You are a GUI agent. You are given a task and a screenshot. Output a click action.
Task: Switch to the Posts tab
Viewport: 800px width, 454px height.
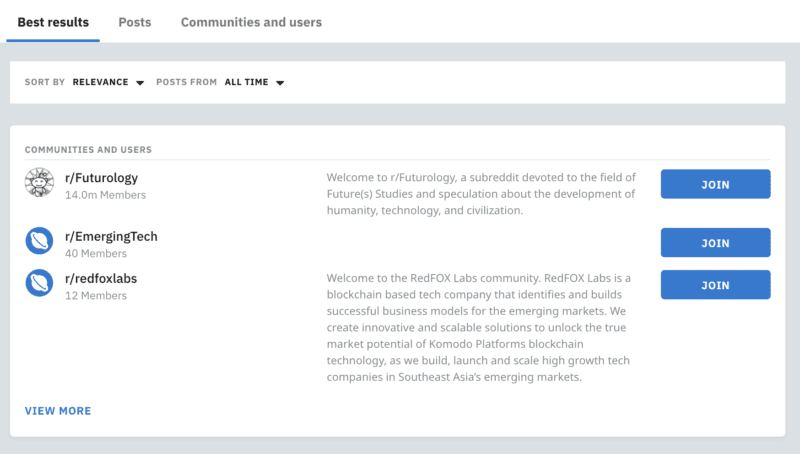pyautogui.click(x=135, y=22)
